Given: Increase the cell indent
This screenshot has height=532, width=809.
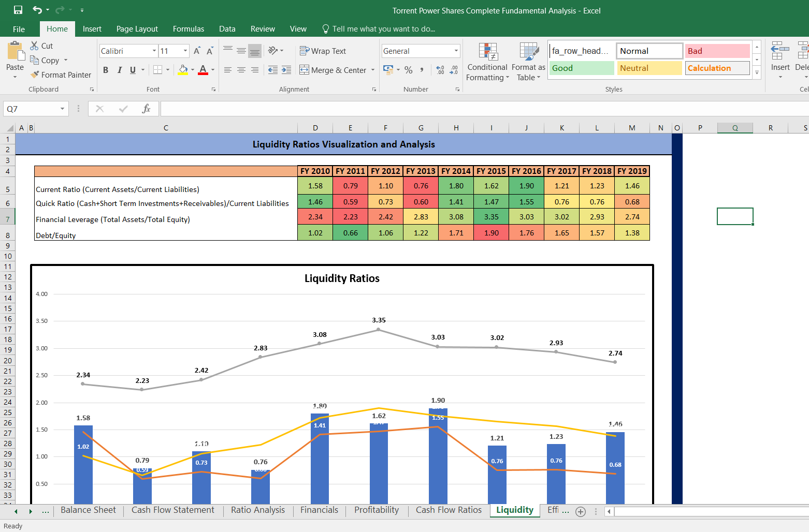Looking at the screenshot, I should click(286, 70).
